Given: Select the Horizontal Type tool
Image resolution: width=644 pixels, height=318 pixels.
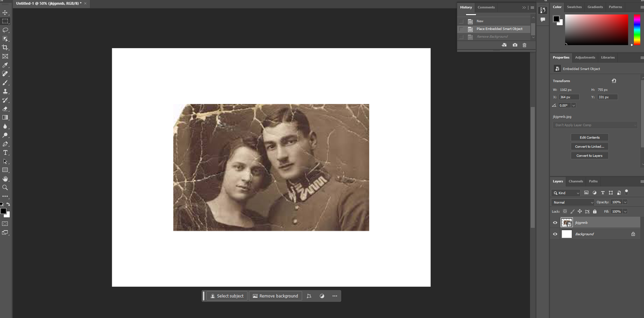Looking at the screenshot, I should tap(5, 153).
